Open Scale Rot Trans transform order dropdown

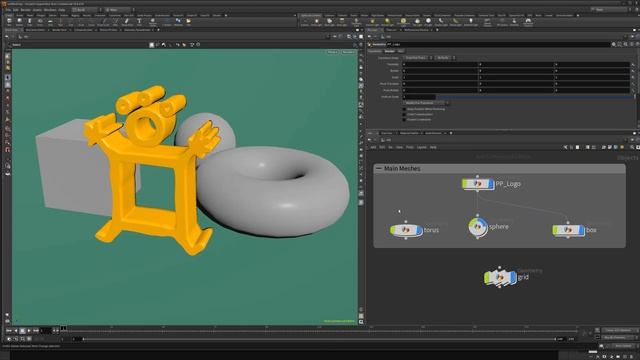418,58
